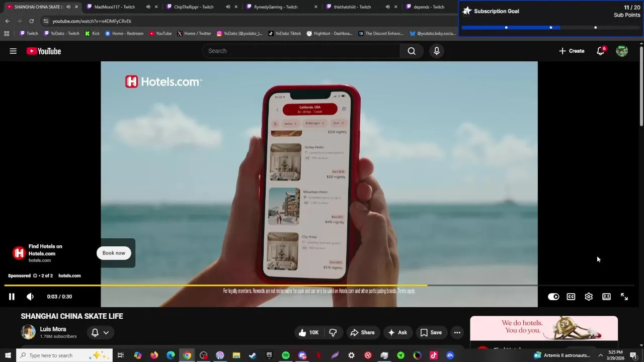The width and height of the screenshot is (644, 362).
Task: Open Kick bookmark
Action: point(92,34)
